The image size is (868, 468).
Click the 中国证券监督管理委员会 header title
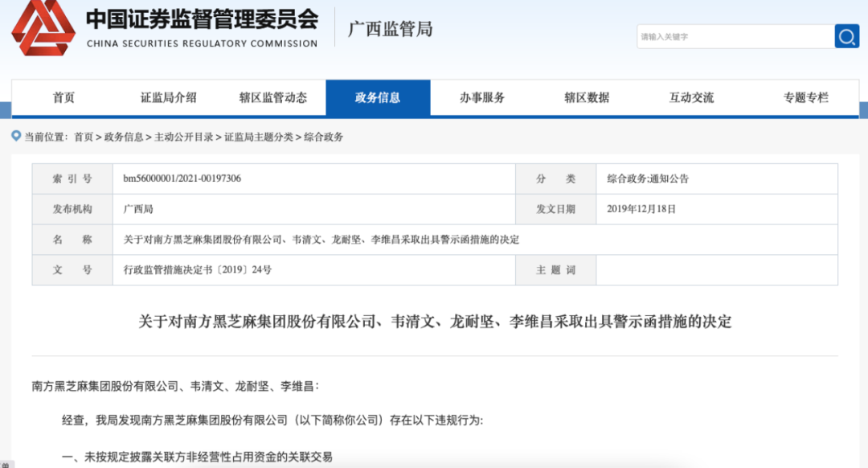click(202, 19)
